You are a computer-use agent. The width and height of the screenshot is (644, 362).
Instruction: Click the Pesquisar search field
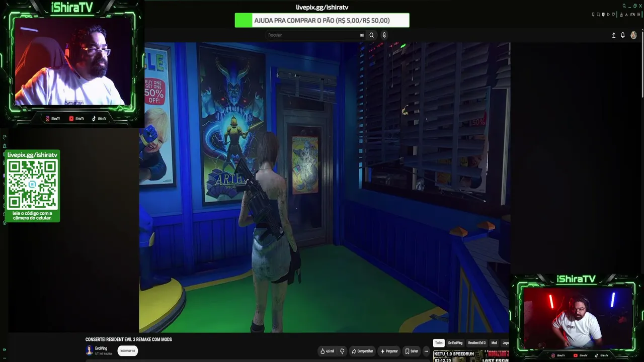pos(315,35)
